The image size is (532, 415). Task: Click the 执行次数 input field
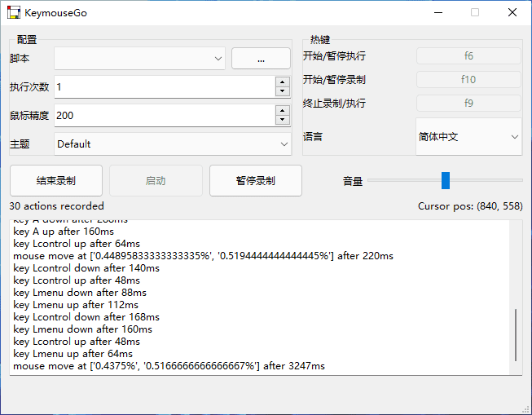(x=163, y=87)
